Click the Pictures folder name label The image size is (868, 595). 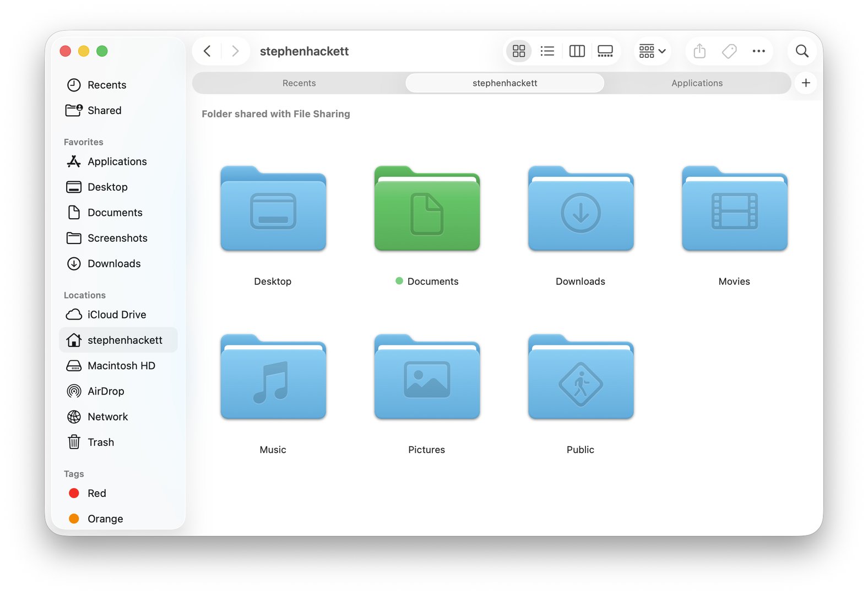427,450
